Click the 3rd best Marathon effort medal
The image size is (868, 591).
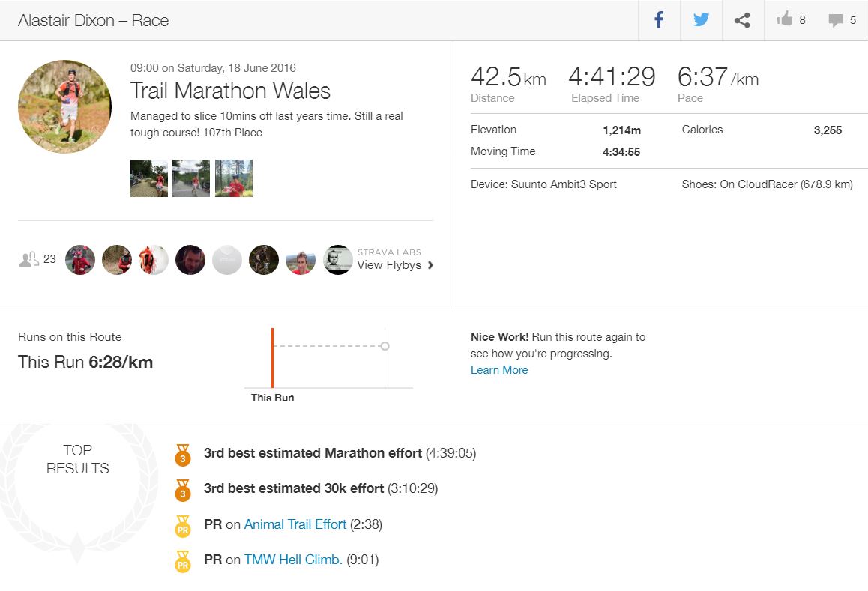coord(182,454)
